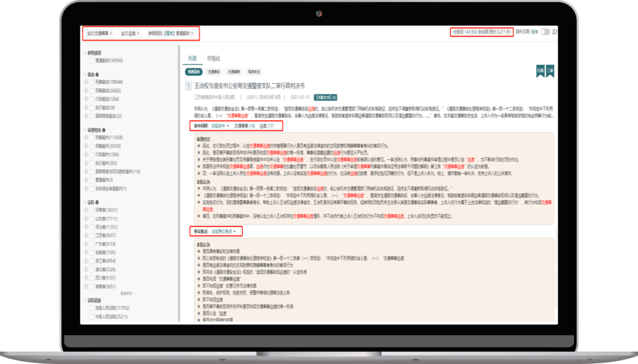Check the 民事案由(26682) checkbox
The height and width of the screenshot is (364, 638).
(92, 91)
